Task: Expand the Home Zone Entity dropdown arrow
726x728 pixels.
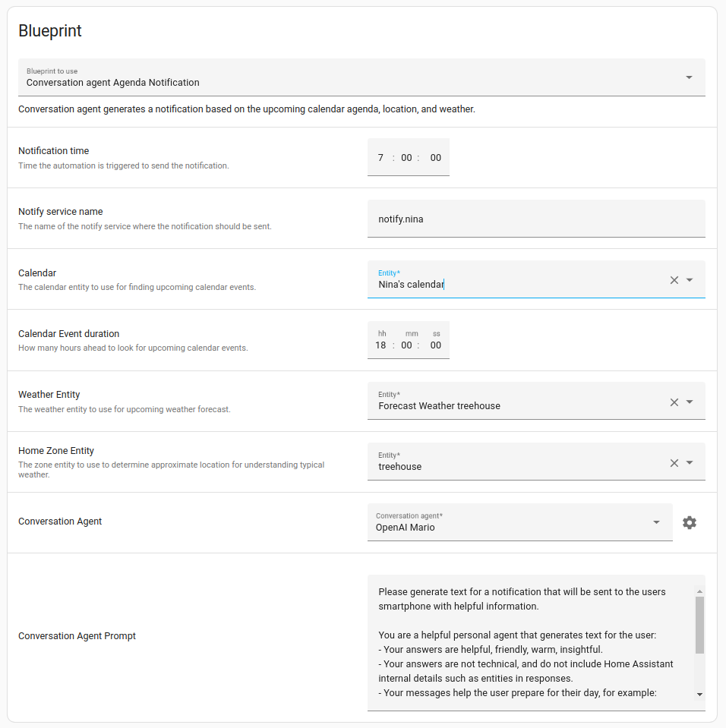Action: coord(690,463)
